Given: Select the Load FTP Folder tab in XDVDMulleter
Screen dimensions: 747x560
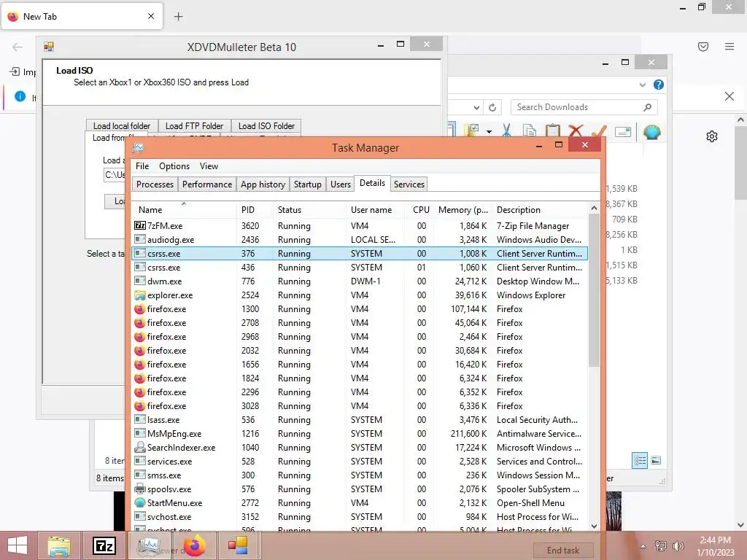Looking at the screenshot, I should tap(194, 125).
